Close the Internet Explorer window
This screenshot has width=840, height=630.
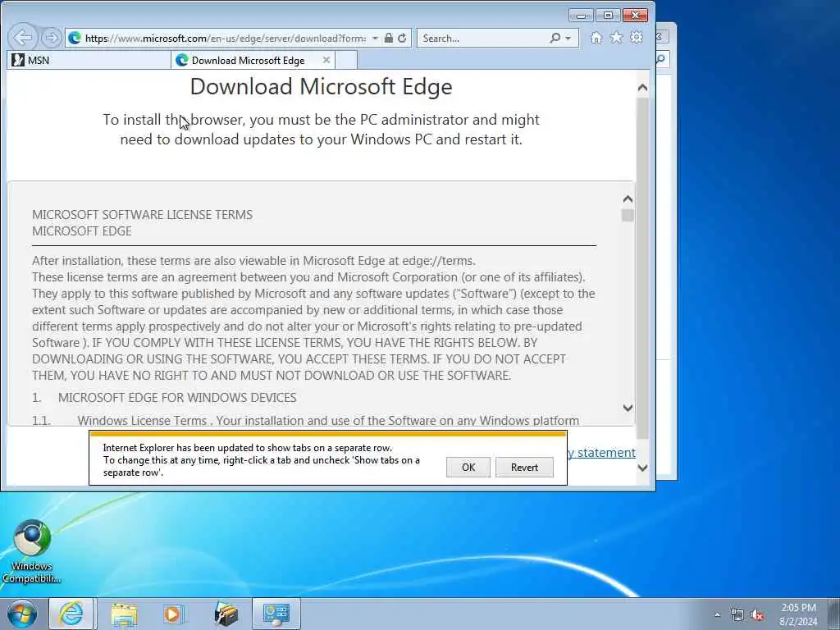(x=636, y=16)
